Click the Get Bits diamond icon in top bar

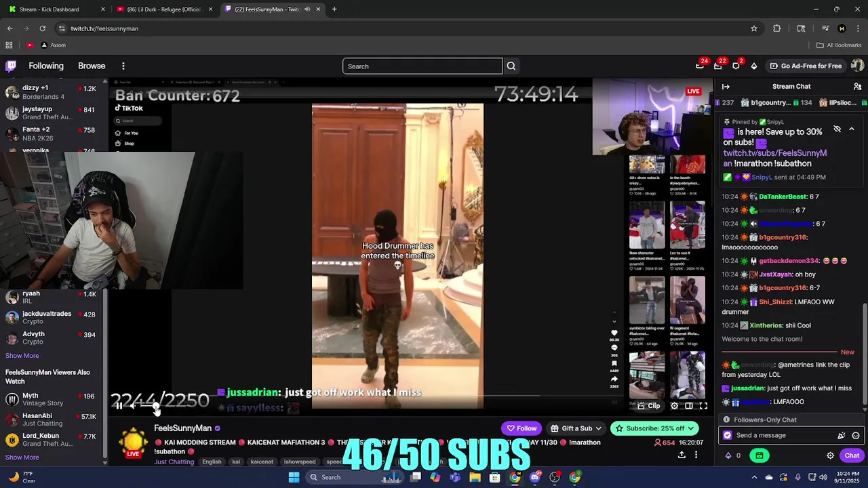[754, 66]
